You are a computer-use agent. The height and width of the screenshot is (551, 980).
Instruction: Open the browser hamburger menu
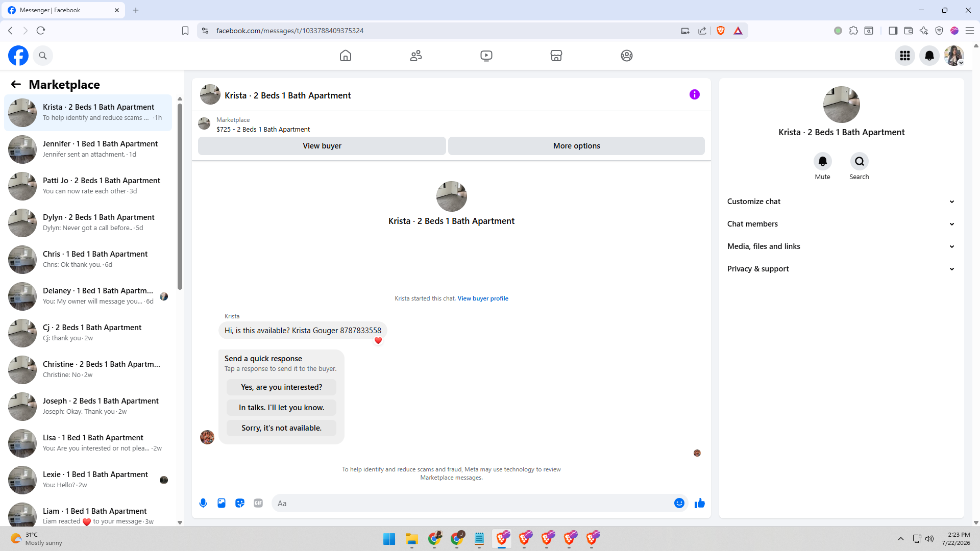pos(970,31)
